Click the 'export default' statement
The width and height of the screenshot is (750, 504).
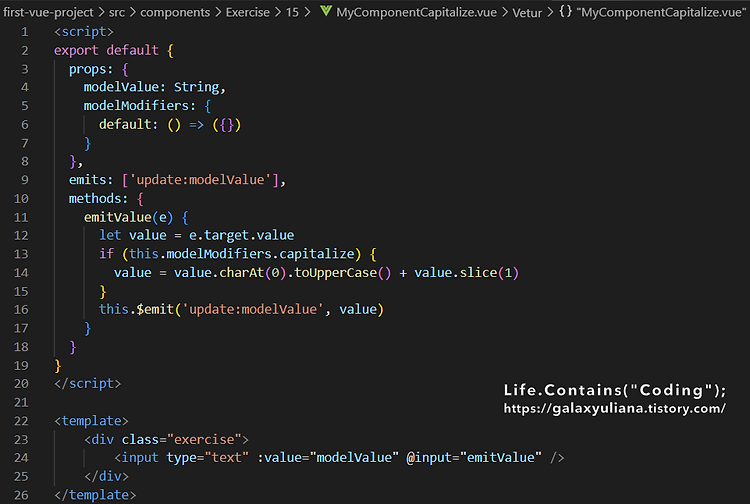click(106, 50)
